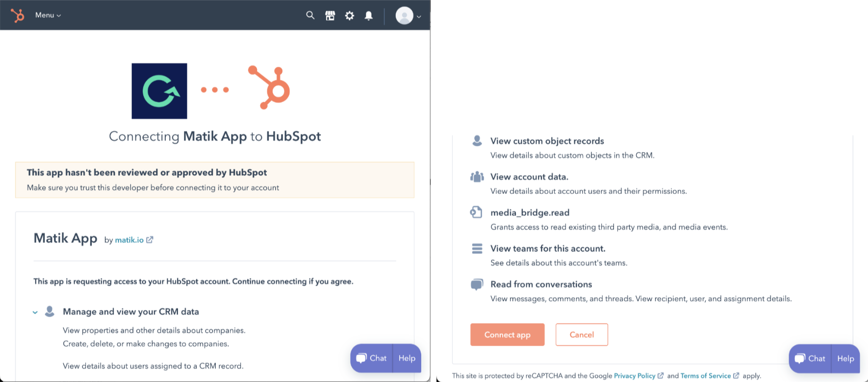Click the HubSpot sprocket logo in navbar
Image resolution: width=868 pixels, height=382 pixels.
tap(18, 15)
